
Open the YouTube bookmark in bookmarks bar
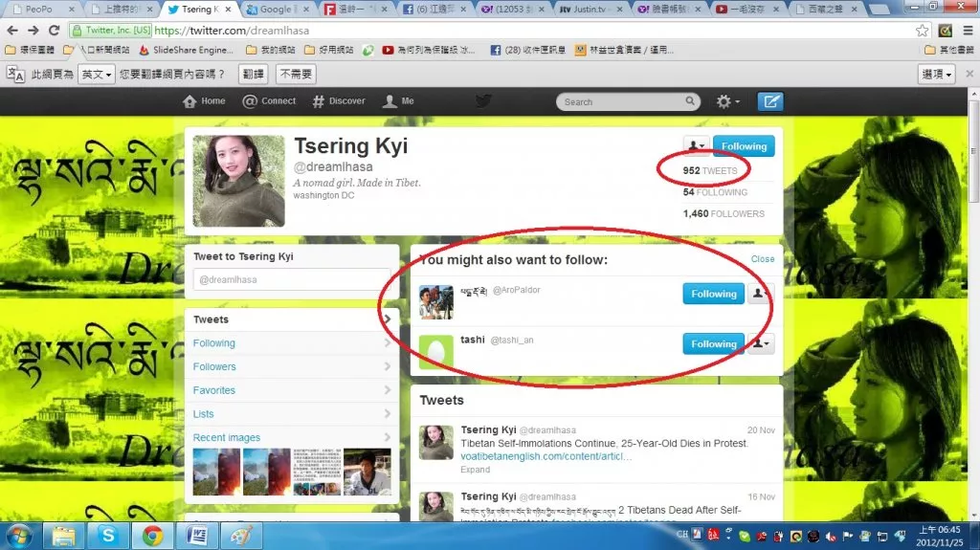[x=430, y=50]
